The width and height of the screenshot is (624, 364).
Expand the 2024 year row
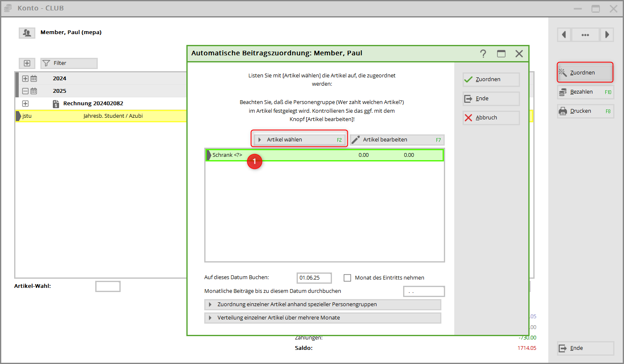(x=25, y=79)
